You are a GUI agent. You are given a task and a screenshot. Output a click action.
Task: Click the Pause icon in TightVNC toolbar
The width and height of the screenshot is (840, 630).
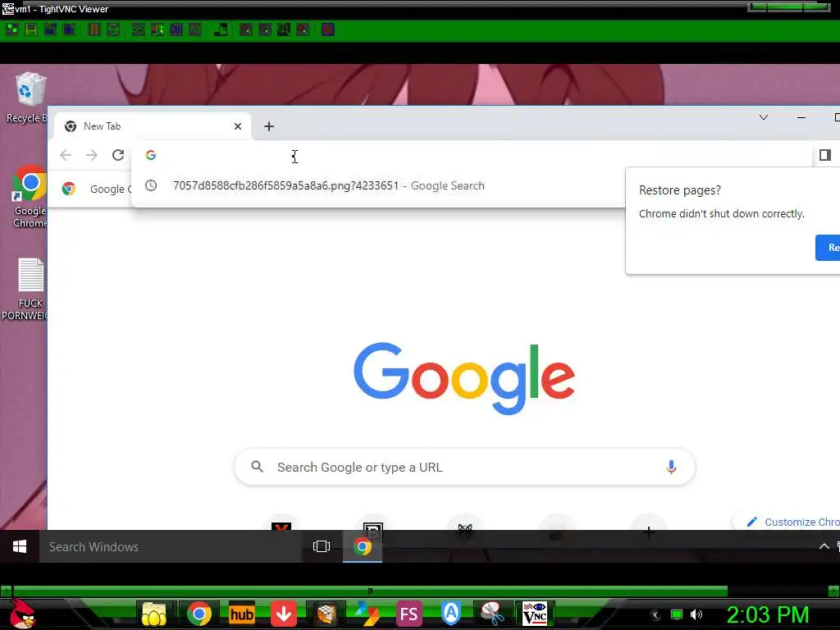[x=94, y=30]
